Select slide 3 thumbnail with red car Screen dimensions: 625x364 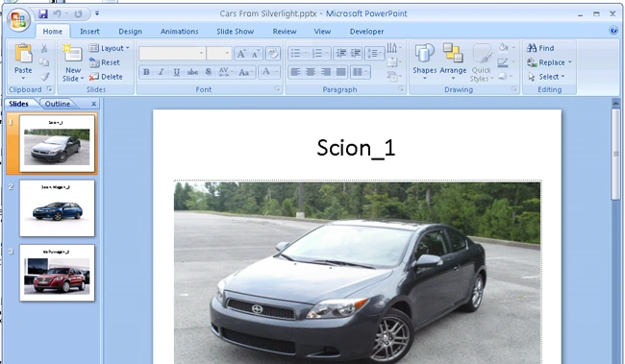coord(57,273)
